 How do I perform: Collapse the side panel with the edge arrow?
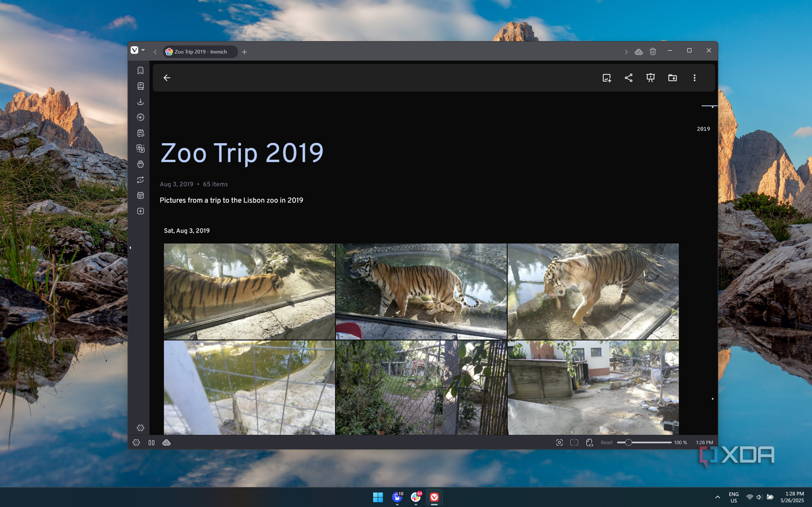pos(130,247)
